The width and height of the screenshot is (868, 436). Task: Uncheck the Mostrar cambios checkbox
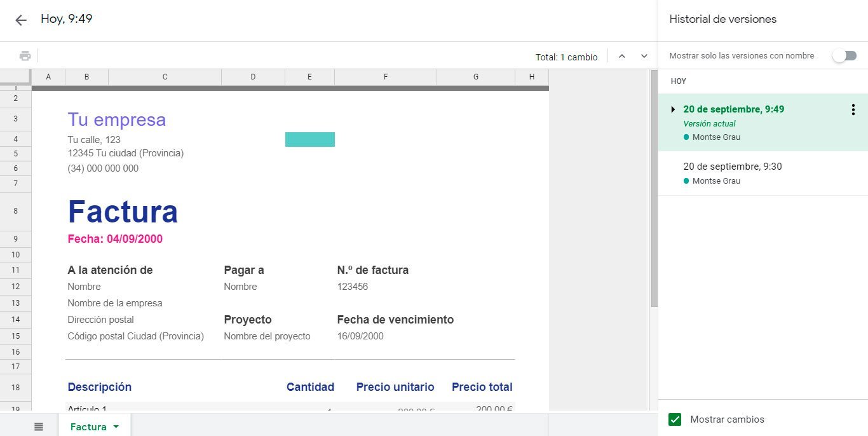point(675,419)
